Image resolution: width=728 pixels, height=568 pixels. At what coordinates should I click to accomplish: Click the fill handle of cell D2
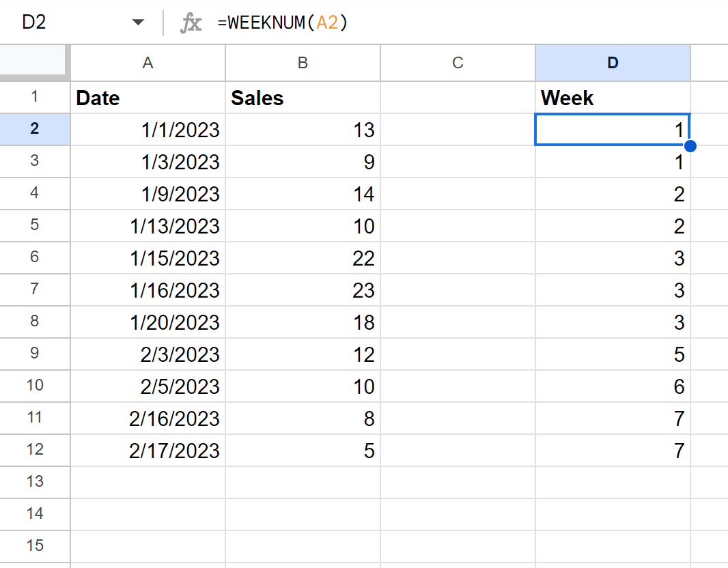tap(690, 145)
